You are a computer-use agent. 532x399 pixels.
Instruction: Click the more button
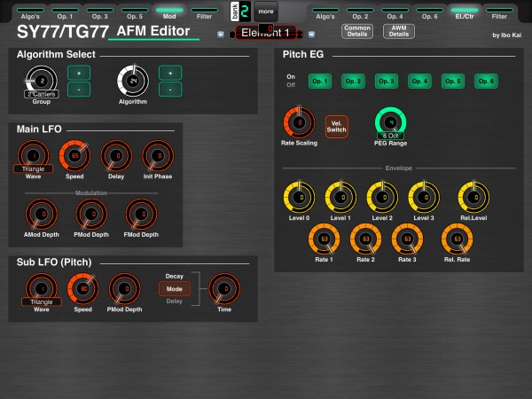click(x=266, y=12)
